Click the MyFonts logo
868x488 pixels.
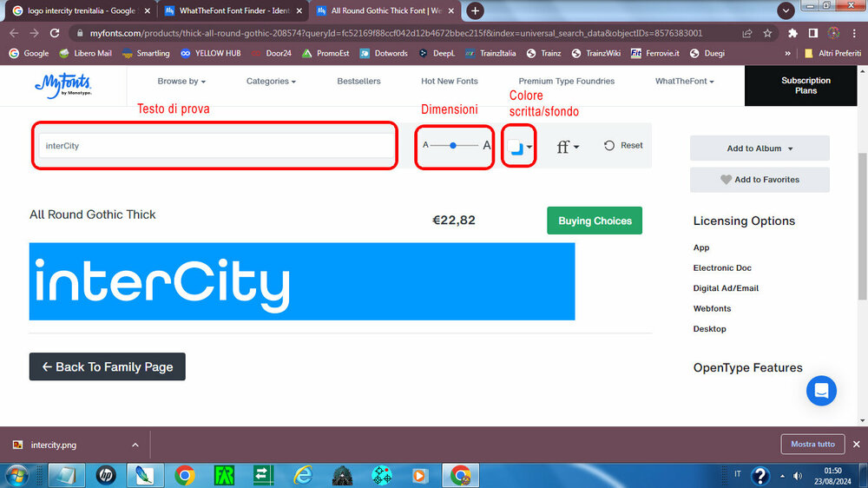point(63,86)
